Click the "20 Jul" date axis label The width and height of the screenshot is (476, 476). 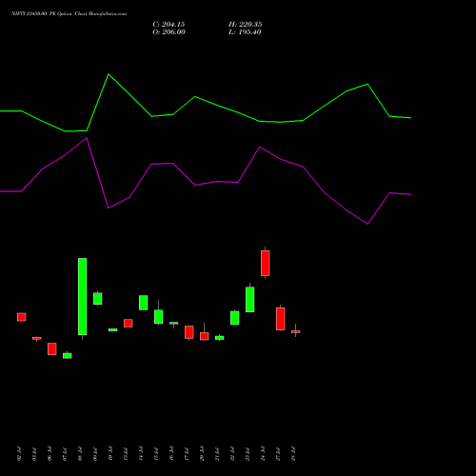pyautogui.click(x=202, y=453)
